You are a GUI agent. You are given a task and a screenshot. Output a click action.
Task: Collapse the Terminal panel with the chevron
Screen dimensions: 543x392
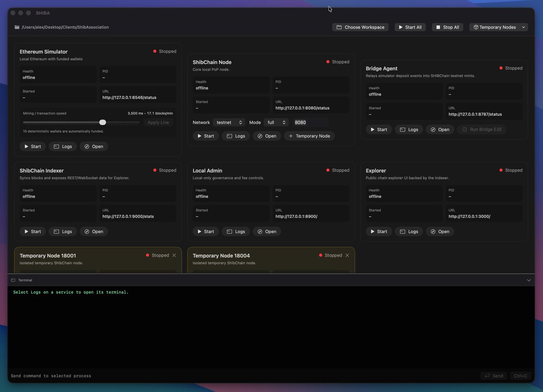(x=529, y=280)
